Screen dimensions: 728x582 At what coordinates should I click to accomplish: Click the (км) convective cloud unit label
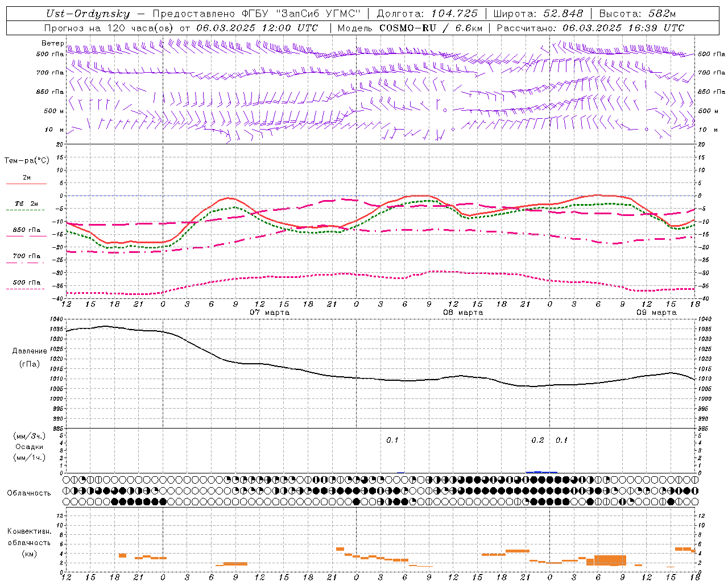pos(30,553)
